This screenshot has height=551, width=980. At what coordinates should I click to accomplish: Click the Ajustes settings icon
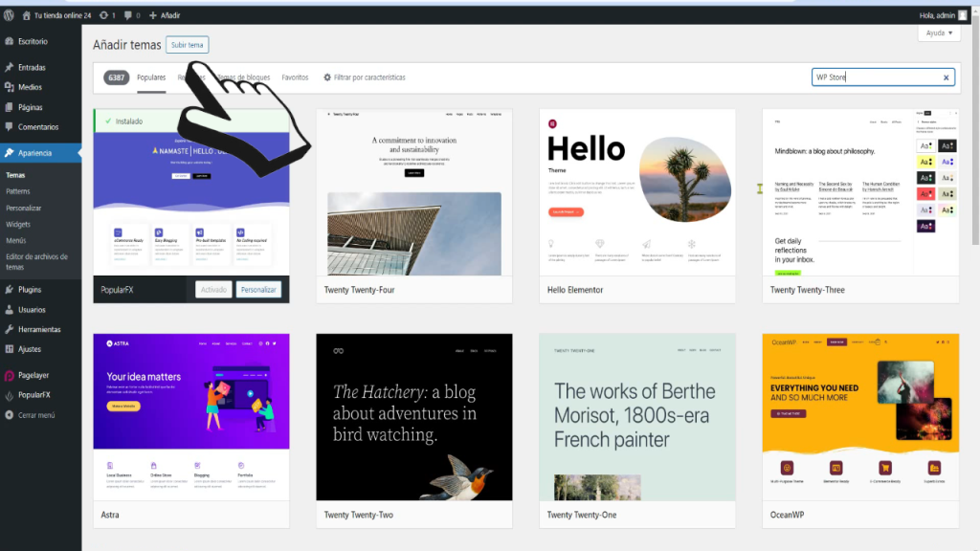click(x=10, y=349)
